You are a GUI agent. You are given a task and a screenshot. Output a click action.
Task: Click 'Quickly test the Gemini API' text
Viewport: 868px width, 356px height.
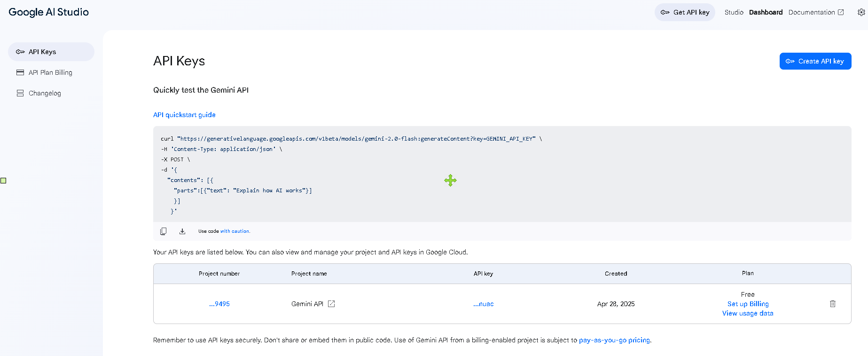coord(201,90)
